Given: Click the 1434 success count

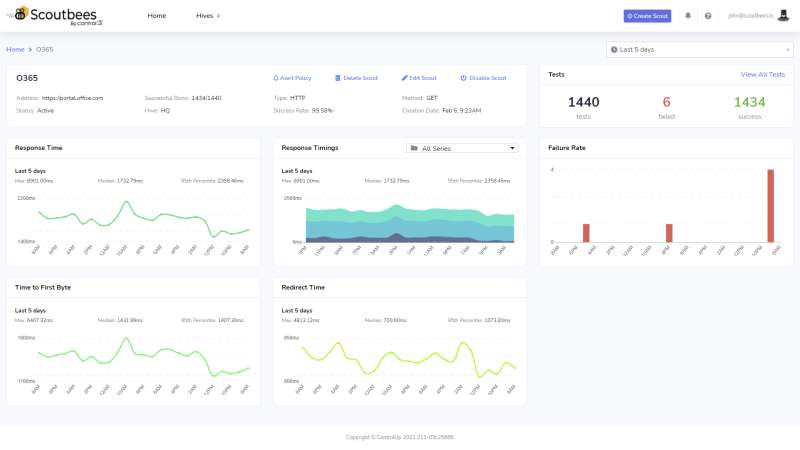Looking at the screenshot, I should (749, 102).
